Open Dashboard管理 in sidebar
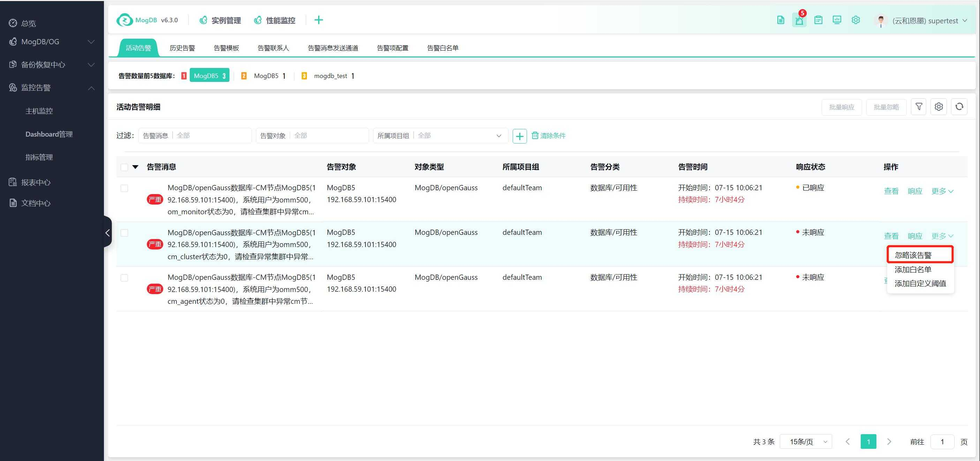Viewport: 980px width, 461px height. pos(49,134)
